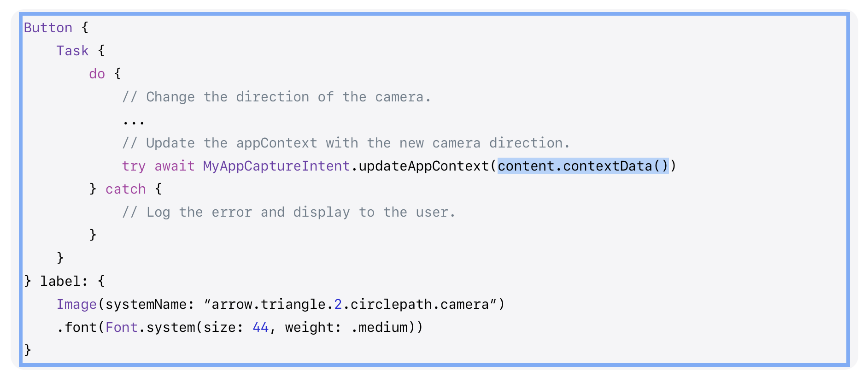The width and height of the screenshot is (868, 378).
Task: Click the do keyword
Action: click(97, 74)
